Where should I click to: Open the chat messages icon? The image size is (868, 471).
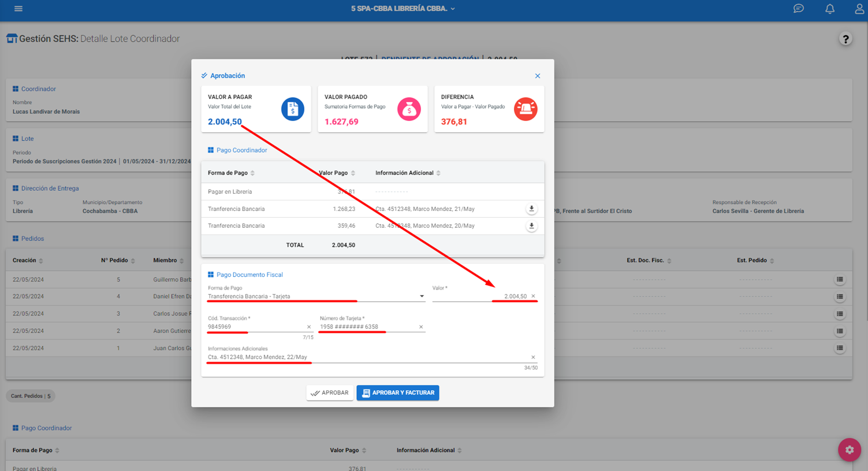[799, 9]
